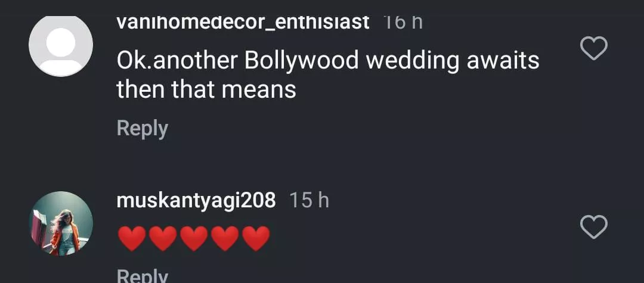Tap the heart beside muskantyagi208's comment
Screen dimensions: 644x283
pos(593,227)
